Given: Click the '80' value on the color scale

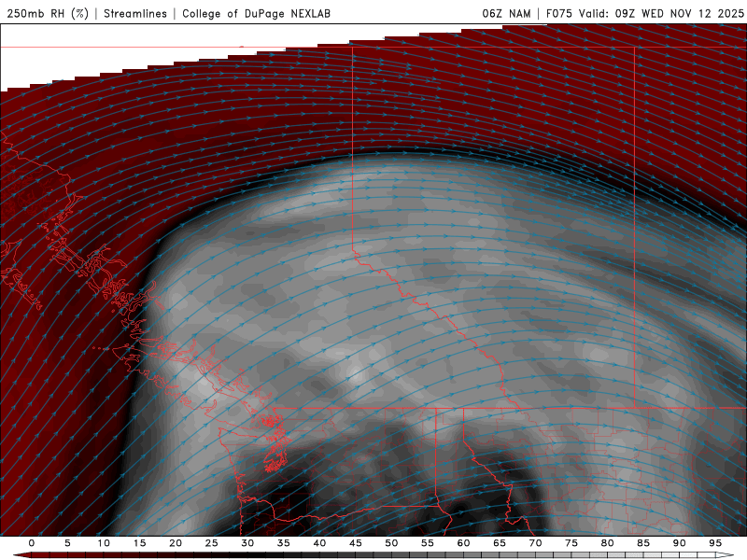Looking at the screenshot, I should pos(607,543).
